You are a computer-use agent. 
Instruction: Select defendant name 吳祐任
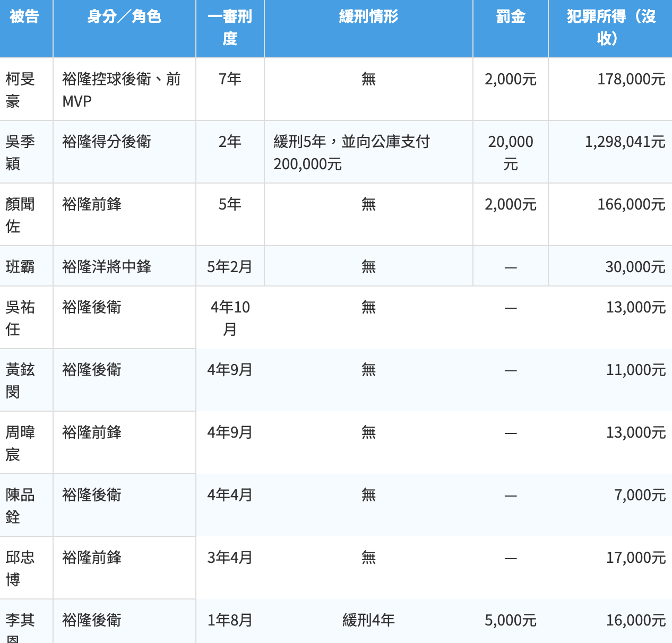click(20, 318)
